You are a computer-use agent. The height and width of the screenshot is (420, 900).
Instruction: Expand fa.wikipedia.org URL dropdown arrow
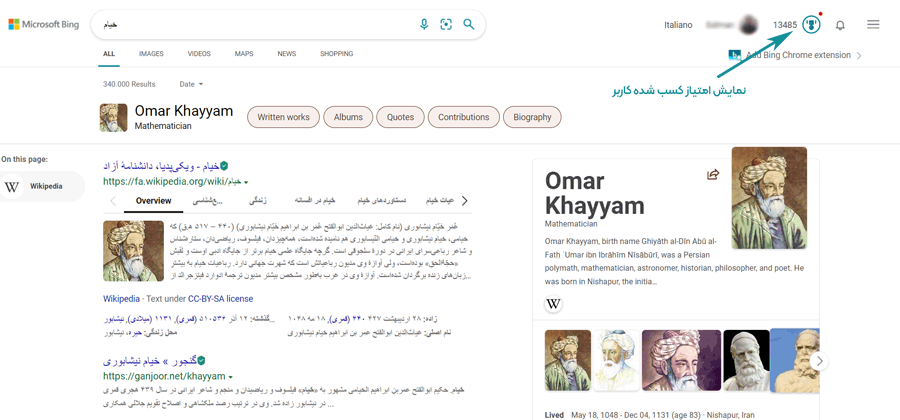[246, 182]
